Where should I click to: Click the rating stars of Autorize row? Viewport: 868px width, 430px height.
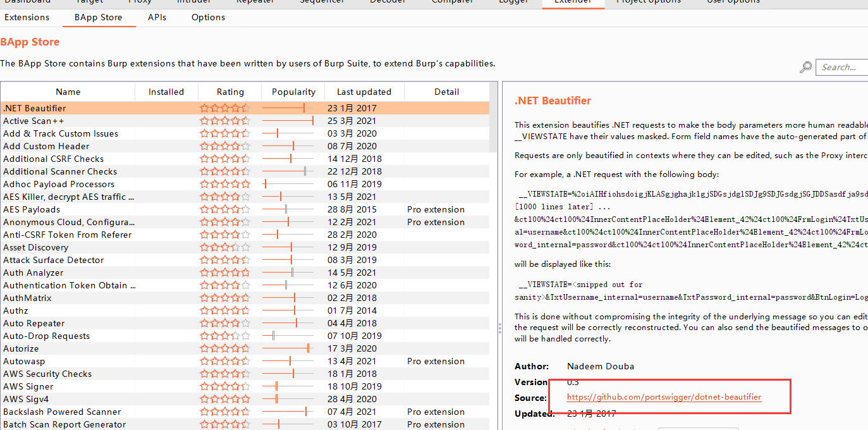pos(225,348)
